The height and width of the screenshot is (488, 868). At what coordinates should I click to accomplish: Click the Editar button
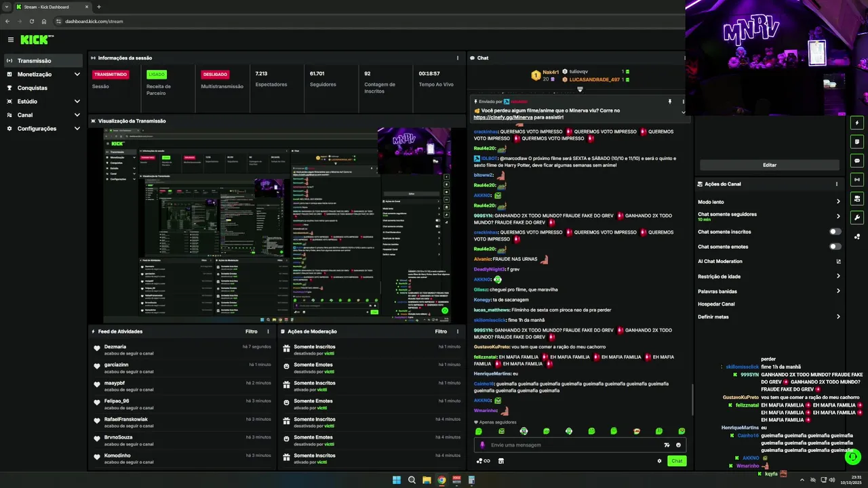click(770, 165)
